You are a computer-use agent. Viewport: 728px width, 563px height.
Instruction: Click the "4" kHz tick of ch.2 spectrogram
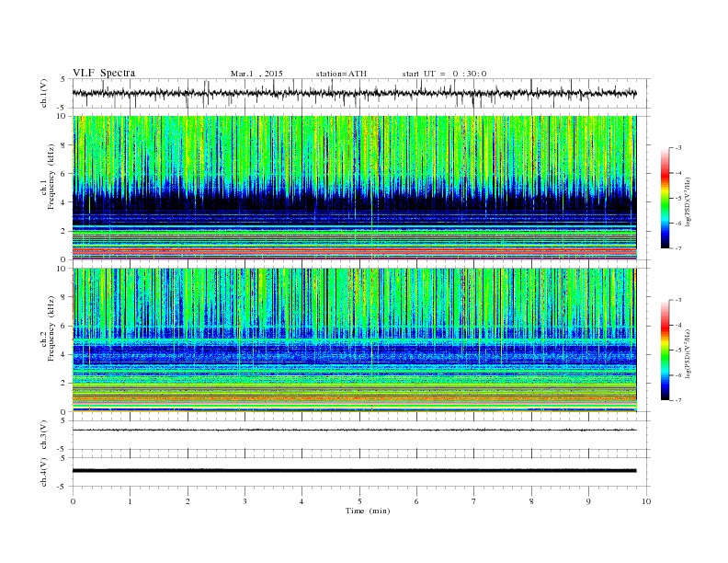click(x=63, y=354)
